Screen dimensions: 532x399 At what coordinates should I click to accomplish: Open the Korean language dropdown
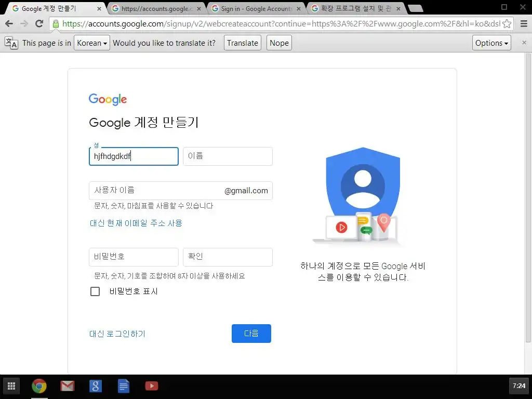coord(91,43)
